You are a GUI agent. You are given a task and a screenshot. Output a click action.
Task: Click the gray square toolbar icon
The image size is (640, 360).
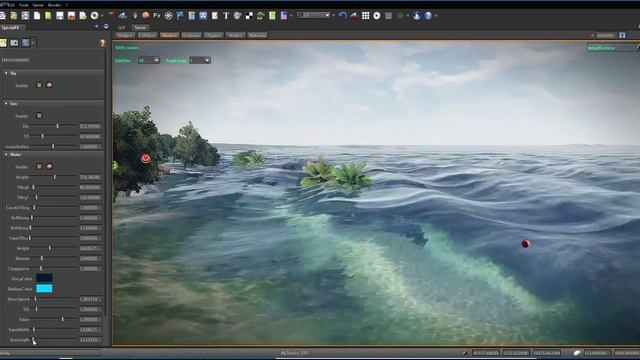[389, 16]
